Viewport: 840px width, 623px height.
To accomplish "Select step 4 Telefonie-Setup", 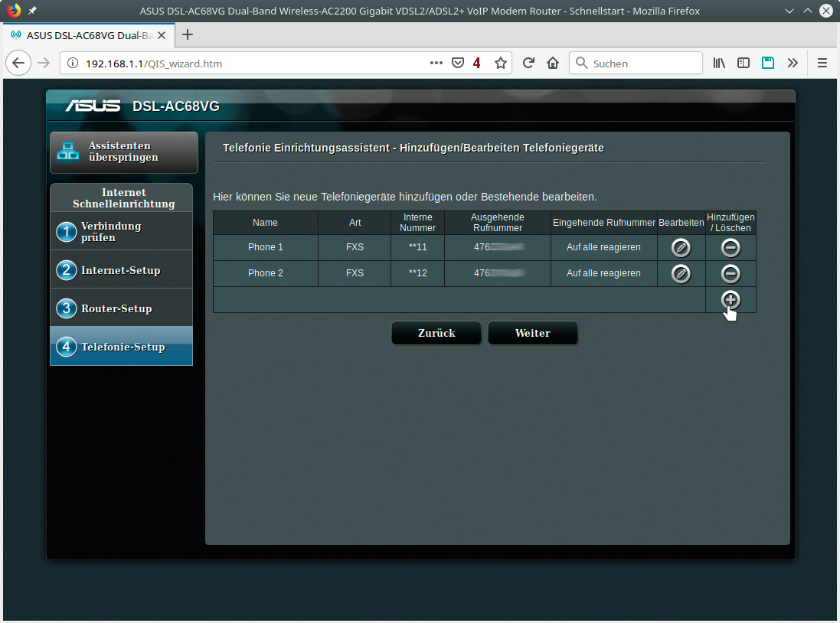I will 121,347.
